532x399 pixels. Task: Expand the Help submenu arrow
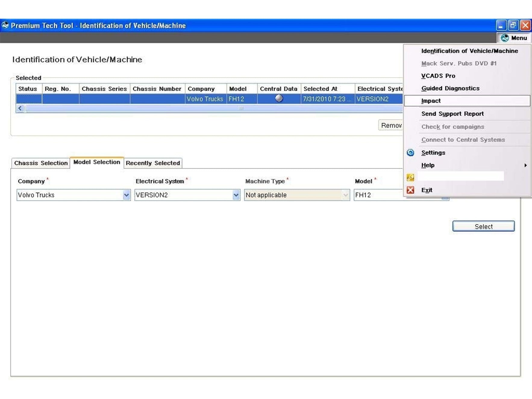pyautogui.click(x=525, y=165)
